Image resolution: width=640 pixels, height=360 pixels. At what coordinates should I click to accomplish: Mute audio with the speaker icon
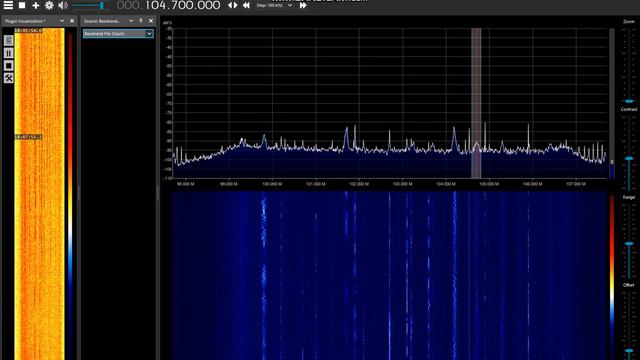(x=63, y=5)
